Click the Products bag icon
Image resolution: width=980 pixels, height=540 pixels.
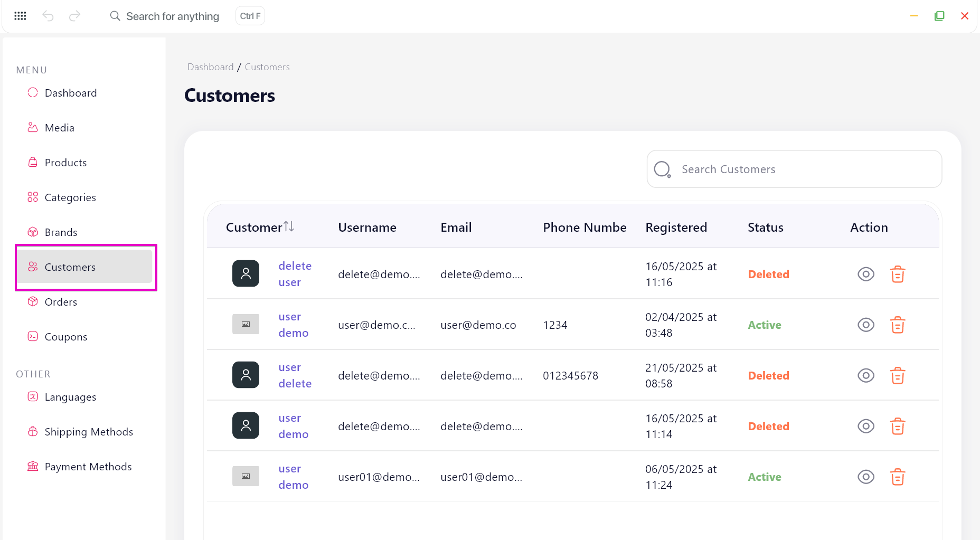pos(33,162)
